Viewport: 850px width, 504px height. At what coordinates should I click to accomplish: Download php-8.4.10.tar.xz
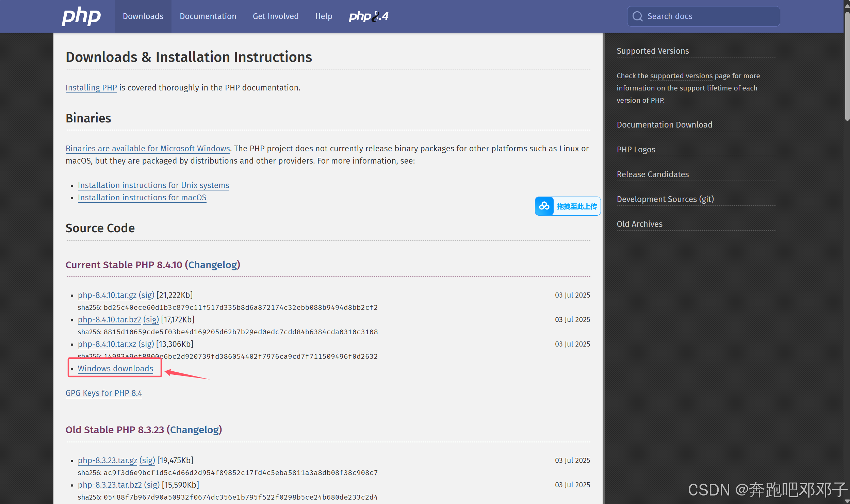tap(107, 344)
